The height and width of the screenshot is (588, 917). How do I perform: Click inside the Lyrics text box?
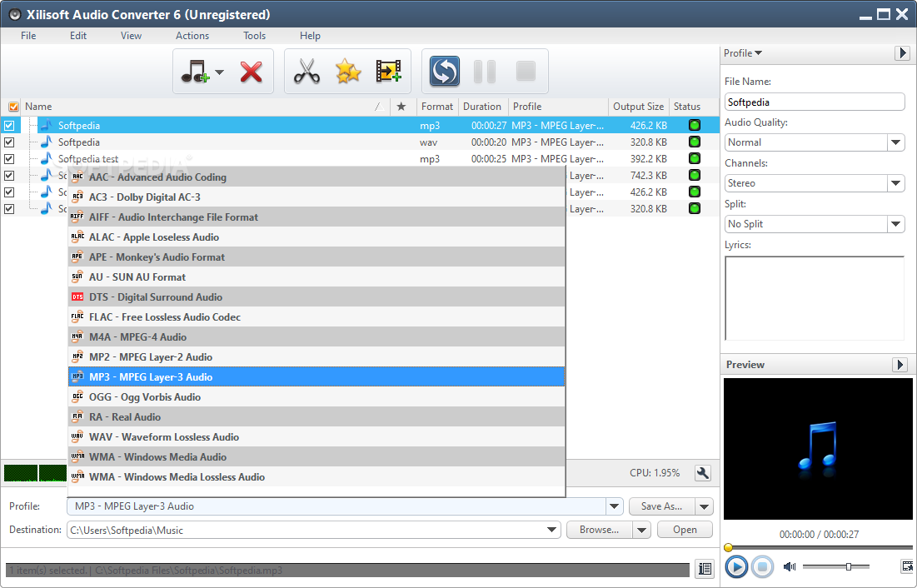point(815,298)
